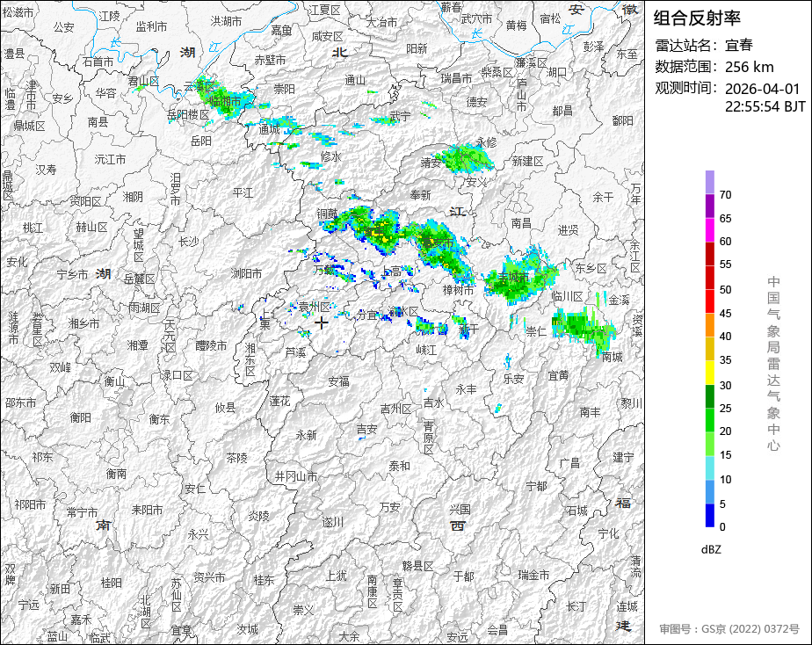Click the orange swatch between 40 and 45
Screen dimensions: 812x645
coord(709,325)
